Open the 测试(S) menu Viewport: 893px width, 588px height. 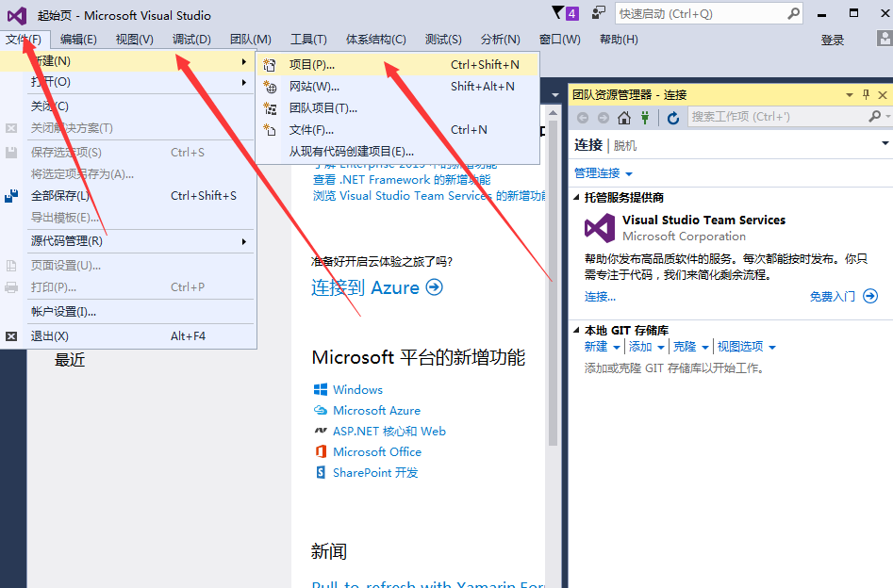tap(443, 40)
